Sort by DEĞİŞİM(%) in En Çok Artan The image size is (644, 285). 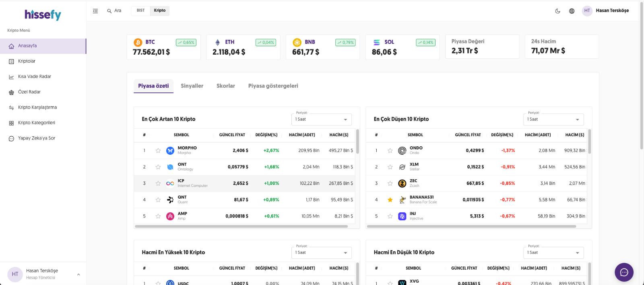266,135
